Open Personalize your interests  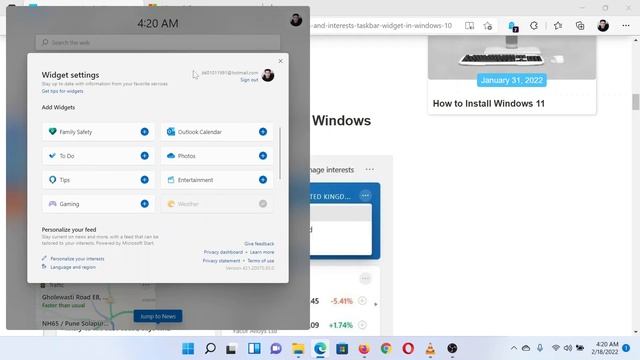click(77, 259)
